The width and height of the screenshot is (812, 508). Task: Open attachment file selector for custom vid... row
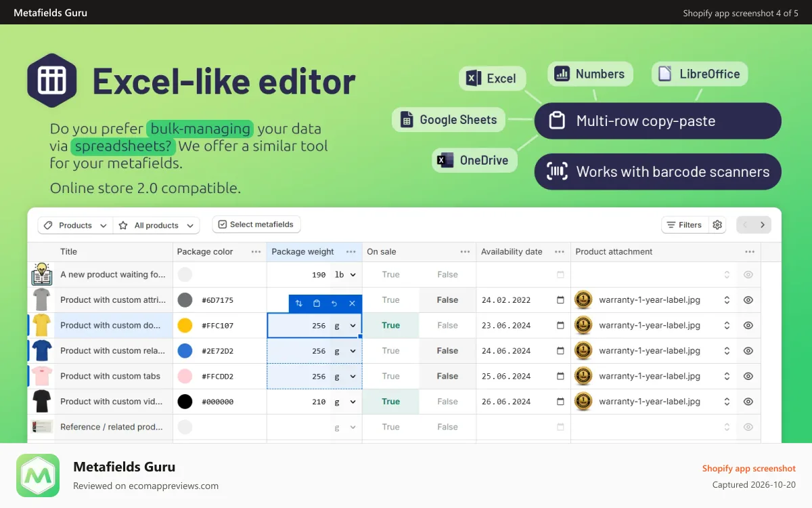(727, 402)
